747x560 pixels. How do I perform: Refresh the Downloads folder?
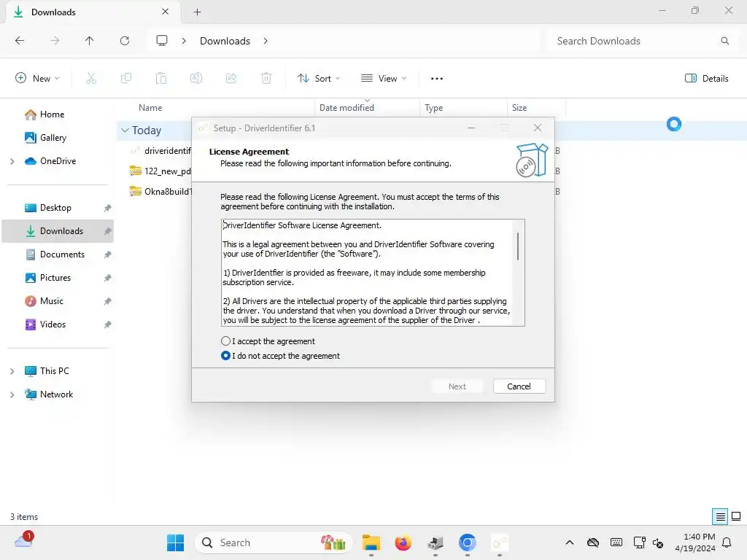(x=125, y=41)
